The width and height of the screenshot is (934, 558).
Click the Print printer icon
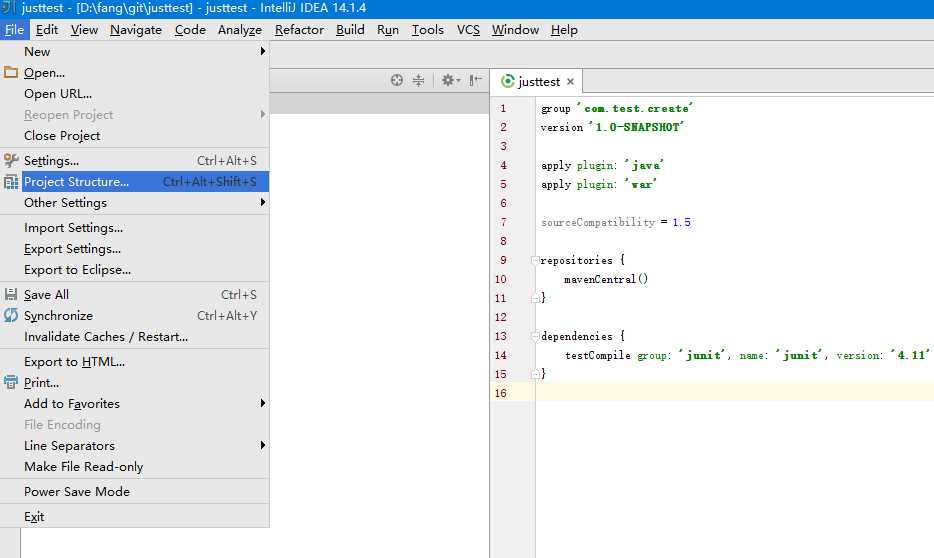11,382
